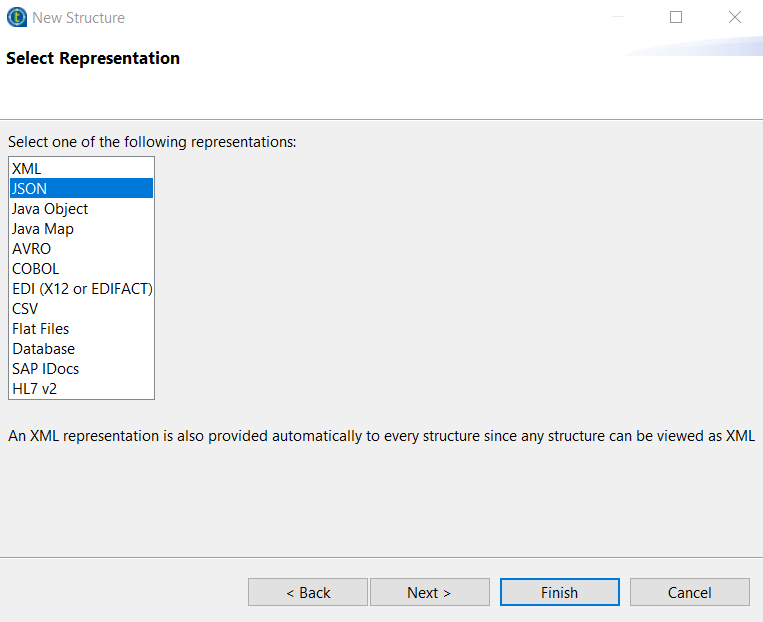Image resolution: width=763 pixels, height=622 pixels.
Task: Cancel the New Structure dialog
Action: (x=689, y=592)
